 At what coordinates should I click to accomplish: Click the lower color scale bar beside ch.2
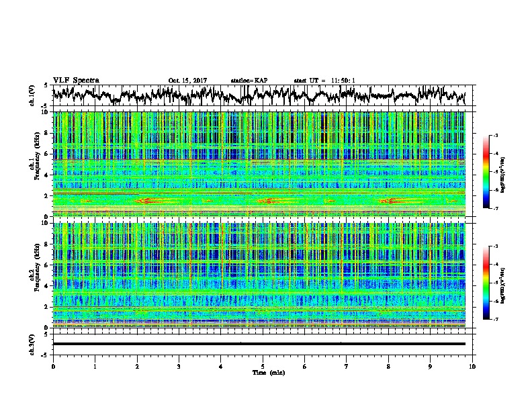[486, 283]
